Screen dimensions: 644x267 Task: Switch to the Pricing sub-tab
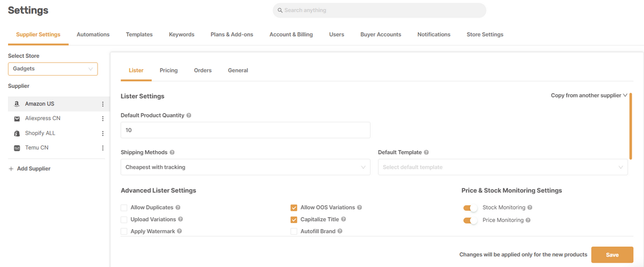click(169, 70)
